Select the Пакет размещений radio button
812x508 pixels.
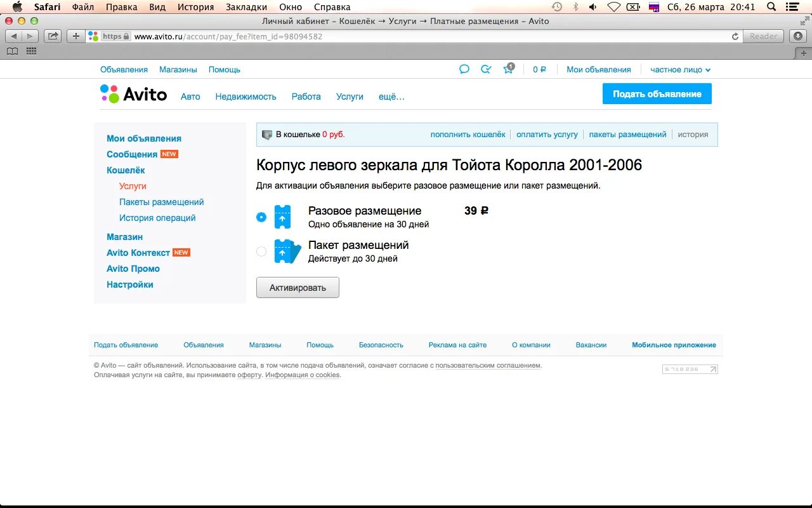261,251
